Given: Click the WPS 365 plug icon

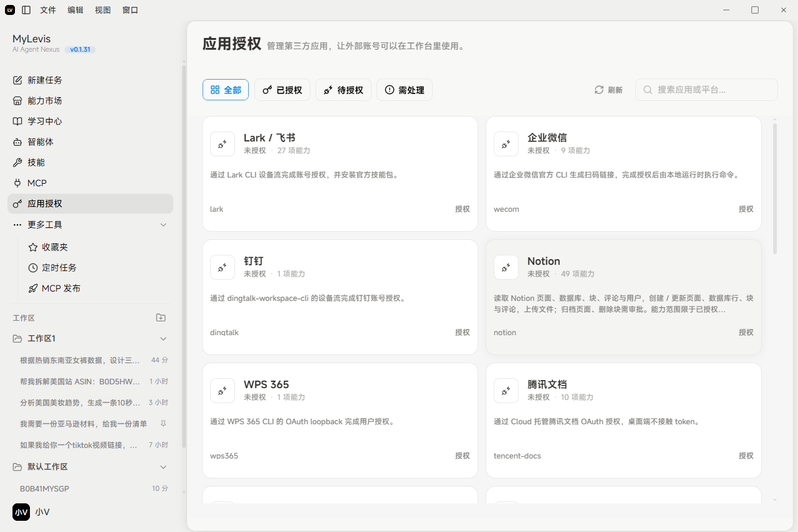Looking at the screenshot, I should (x=223, y=391).
